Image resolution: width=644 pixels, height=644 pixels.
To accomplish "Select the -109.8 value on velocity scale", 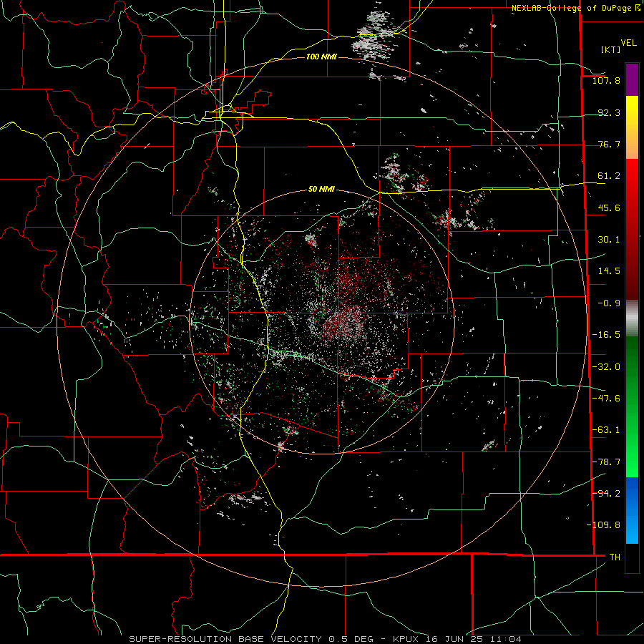I will [603, 525].
